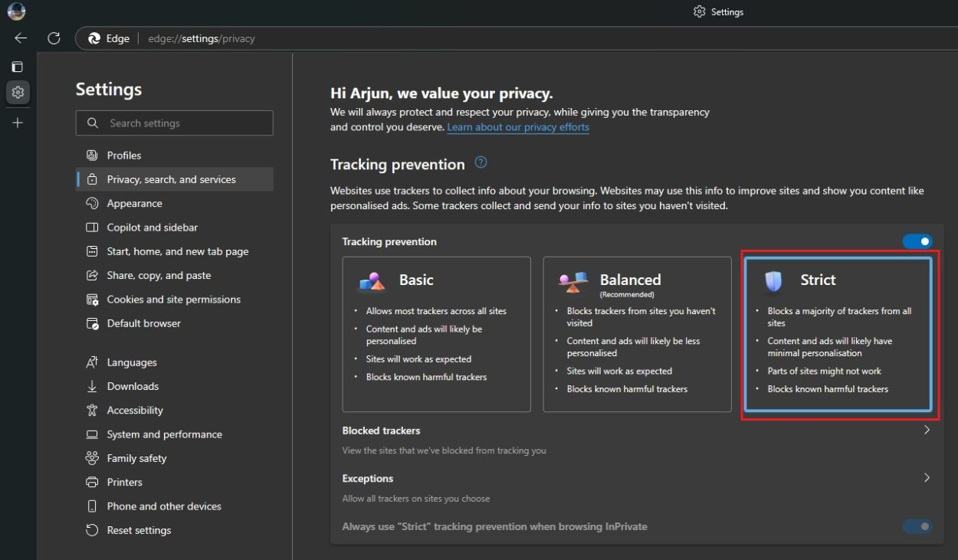Viewport: 958px width, 560px height.
Task: Select the Appearance settings icon
Action: (x=92, y=203)
